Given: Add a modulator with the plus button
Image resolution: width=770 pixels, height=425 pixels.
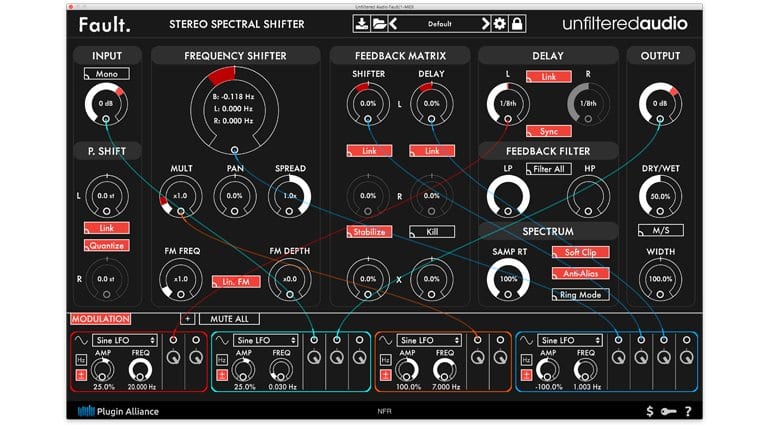Looking at the screenshot, I should click(188, 319).
